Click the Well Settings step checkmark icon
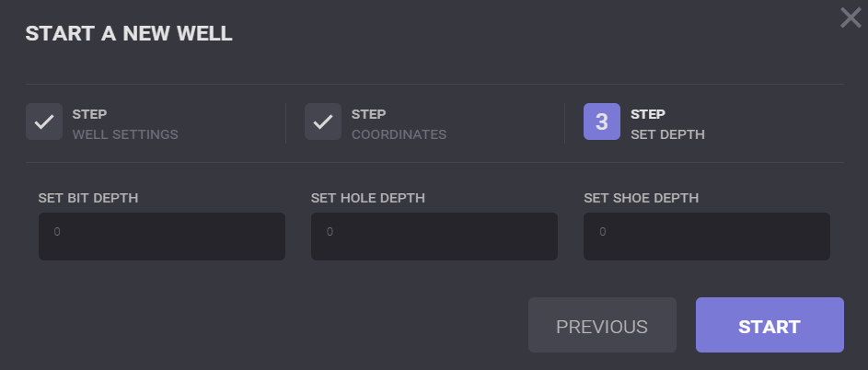 44,122
